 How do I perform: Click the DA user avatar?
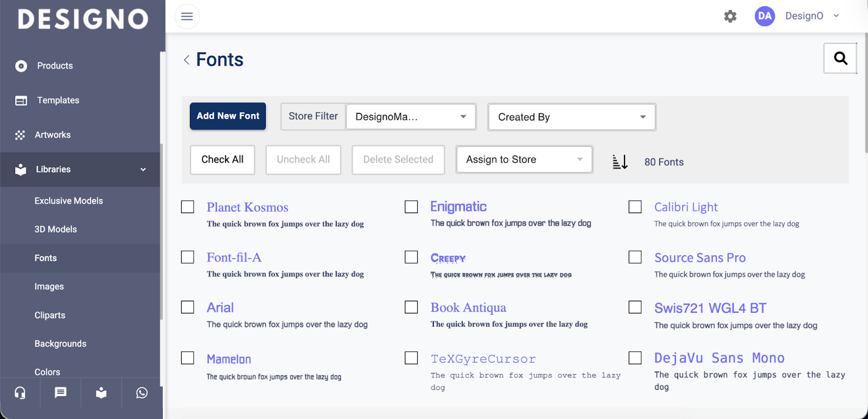tap(764, 16)
